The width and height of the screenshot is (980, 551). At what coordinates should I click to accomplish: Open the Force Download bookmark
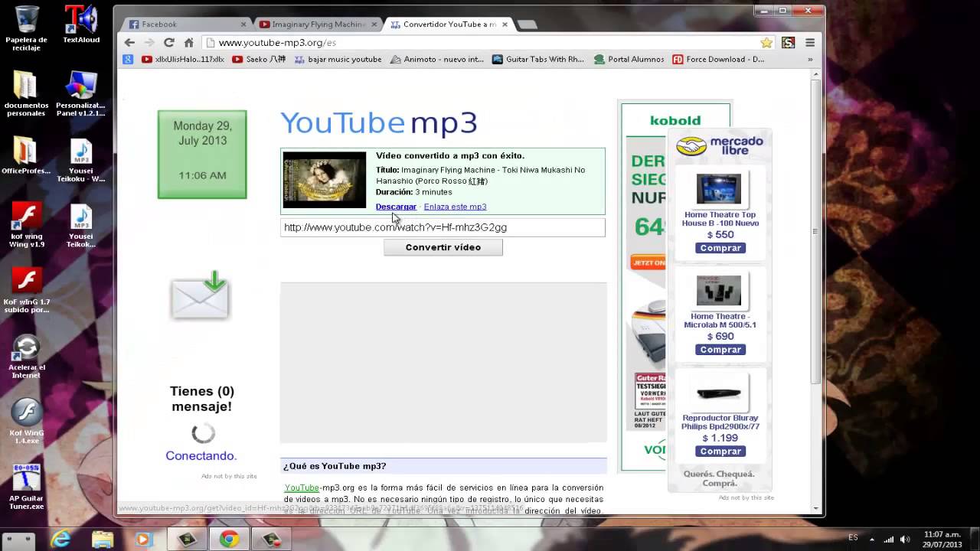coord(718,59)
